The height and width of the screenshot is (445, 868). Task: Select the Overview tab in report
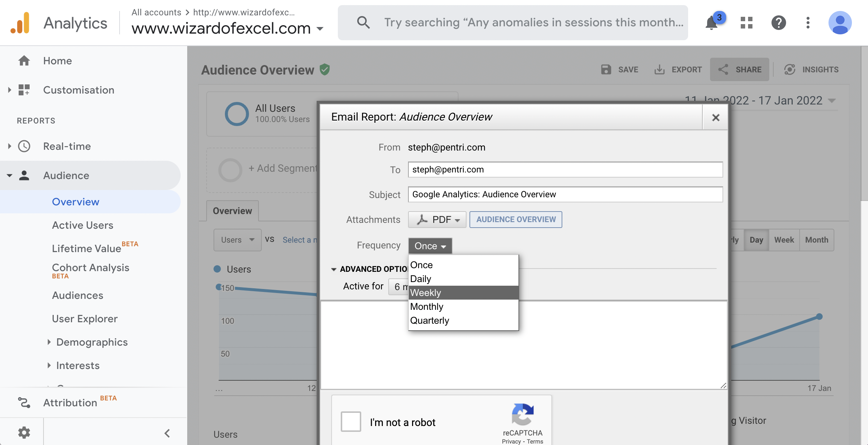(232, 211)
